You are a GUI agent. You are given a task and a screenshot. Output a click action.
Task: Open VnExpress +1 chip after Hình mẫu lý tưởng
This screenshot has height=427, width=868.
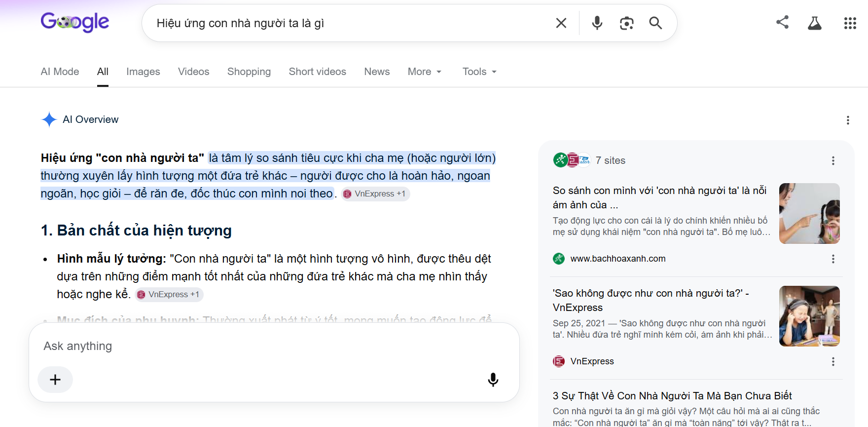(x=169, y=294)
